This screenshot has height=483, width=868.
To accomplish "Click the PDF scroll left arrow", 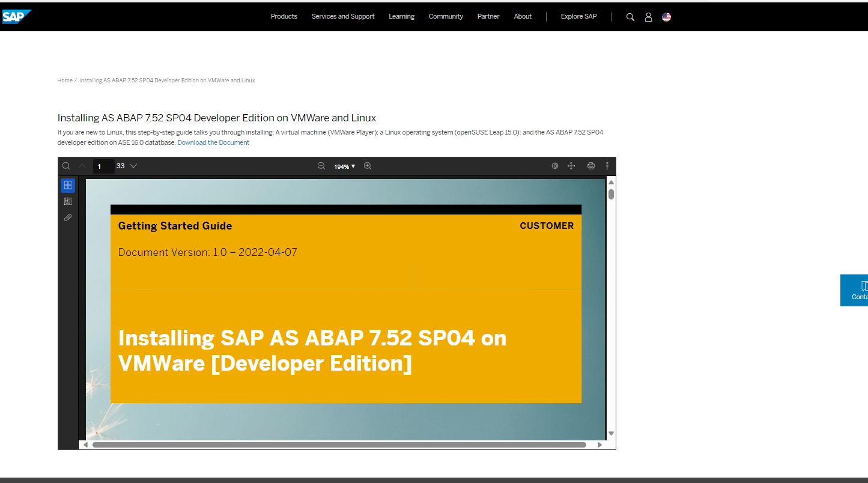I will [x=85, y=445].
